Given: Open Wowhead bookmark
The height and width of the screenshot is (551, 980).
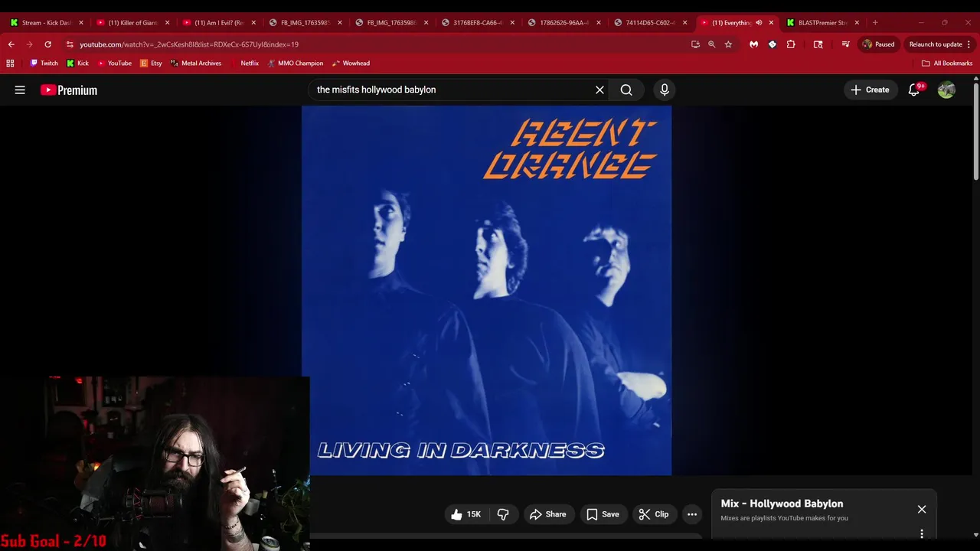Looking at the screenshot, I should [x=351, y=63].
